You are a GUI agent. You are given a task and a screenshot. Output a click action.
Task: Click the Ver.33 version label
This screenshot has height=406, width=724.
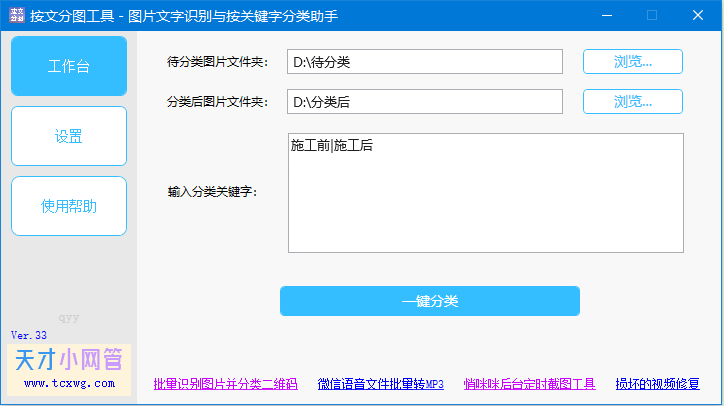[29, 335]
